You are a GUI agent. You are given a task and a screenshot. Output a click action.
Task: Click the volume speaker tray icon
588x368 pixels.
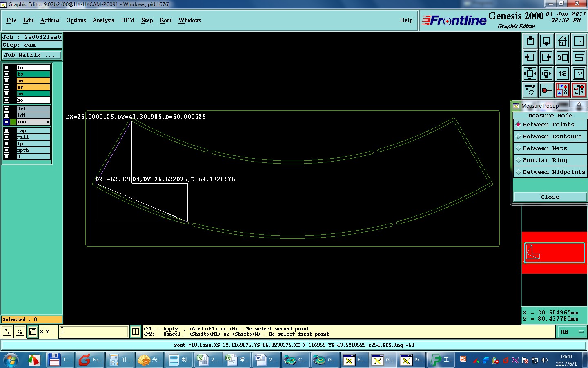(x=545, y=360)
